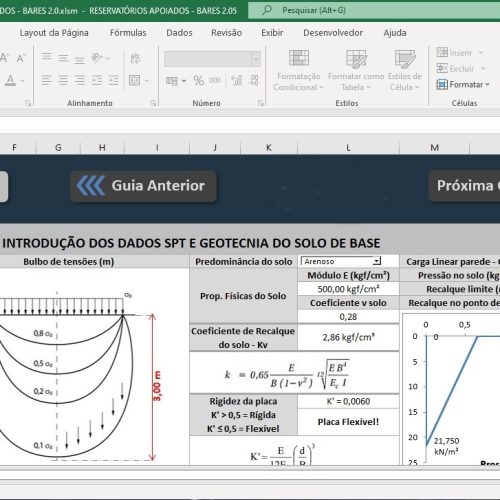500x500 pixels.
Task: Expand the merge cells dropdown arrow
Action: (x=147, y=81)
